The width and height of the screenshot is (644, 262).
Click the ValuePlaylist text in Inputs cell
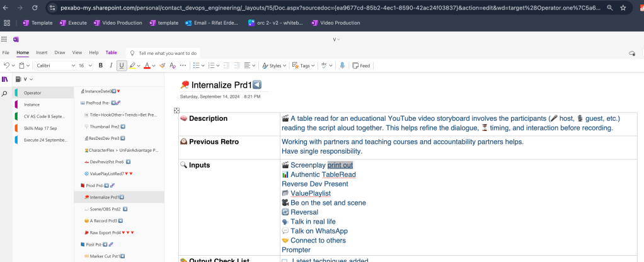coord(311,193)
